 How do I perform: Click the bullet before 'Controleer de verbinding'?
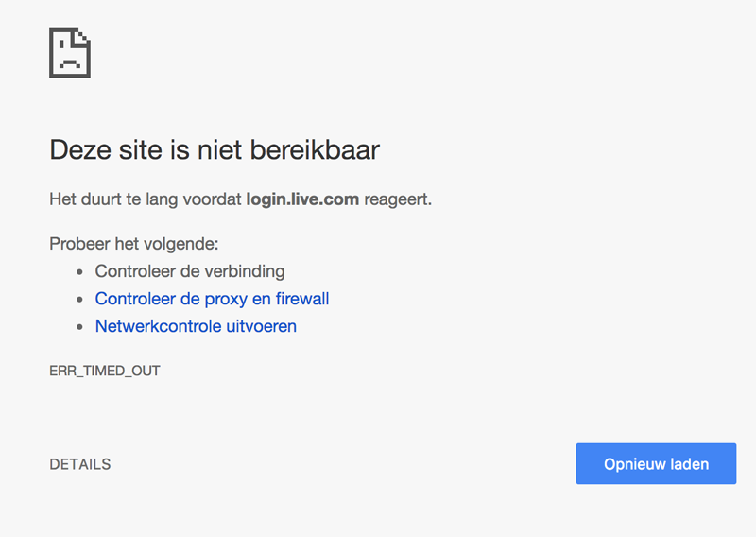79,272
